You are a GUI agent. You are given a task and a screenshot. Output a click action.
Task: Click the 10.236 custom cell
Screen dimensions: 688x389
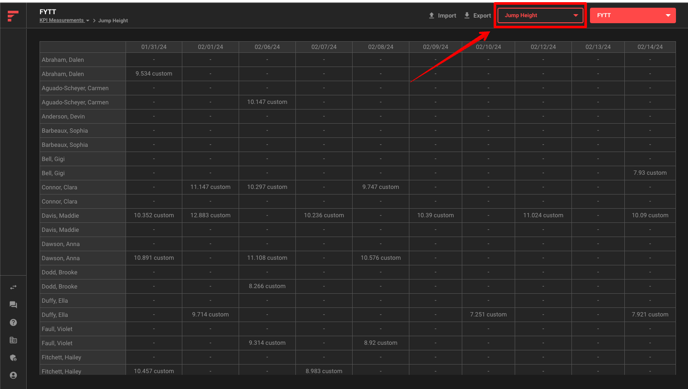click(x=324, y=215)
